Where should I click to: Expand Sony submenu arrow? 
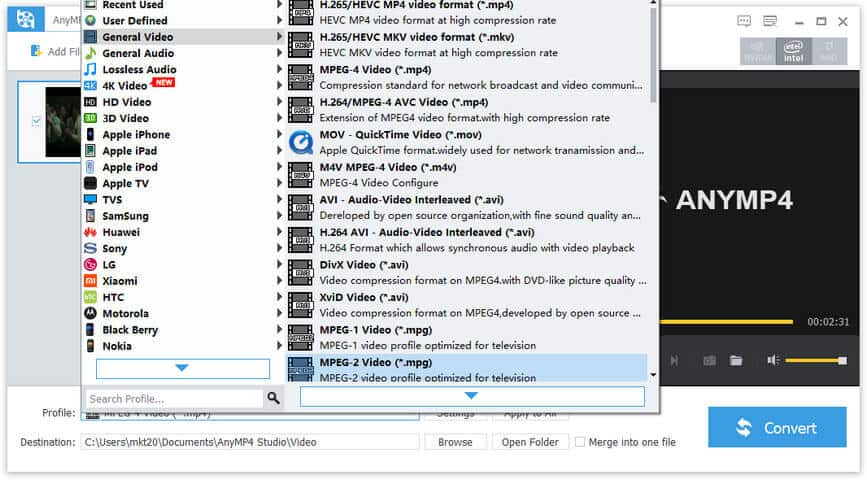279,248
